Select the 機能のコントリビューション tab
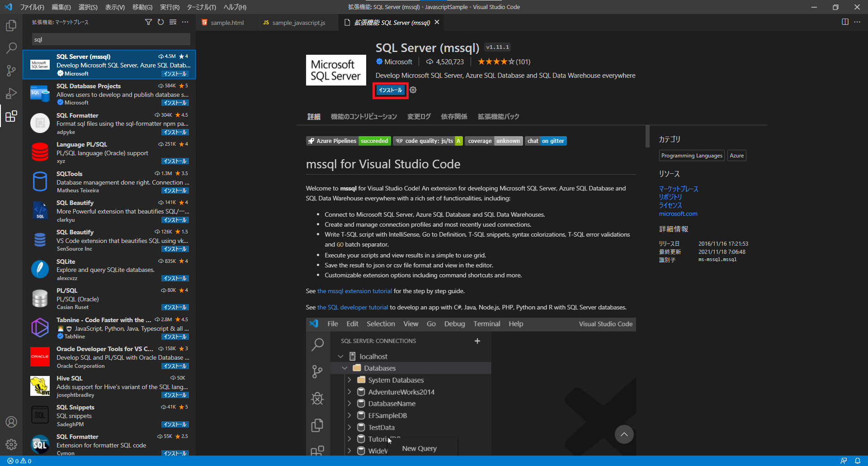 [x=363, y=117]
